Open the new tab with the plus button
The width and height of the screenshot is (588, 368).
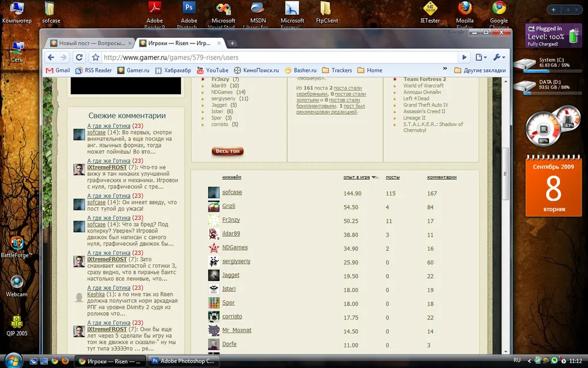[232, 43]
